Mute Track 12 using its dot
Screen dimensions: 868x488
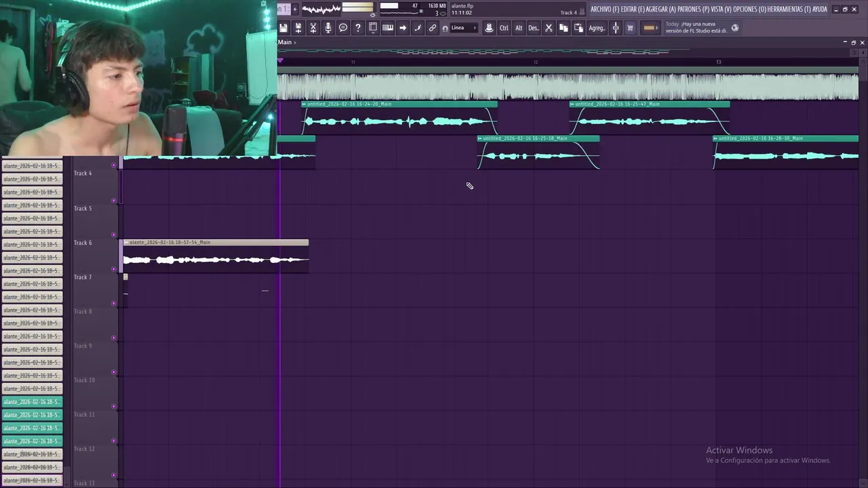pyautogui.click(x=113, y=475)
